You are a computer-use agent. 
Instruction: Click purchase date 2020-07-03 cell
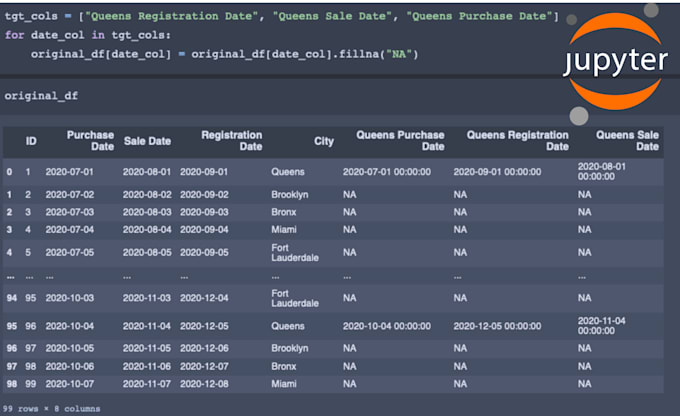coord(70,212)
